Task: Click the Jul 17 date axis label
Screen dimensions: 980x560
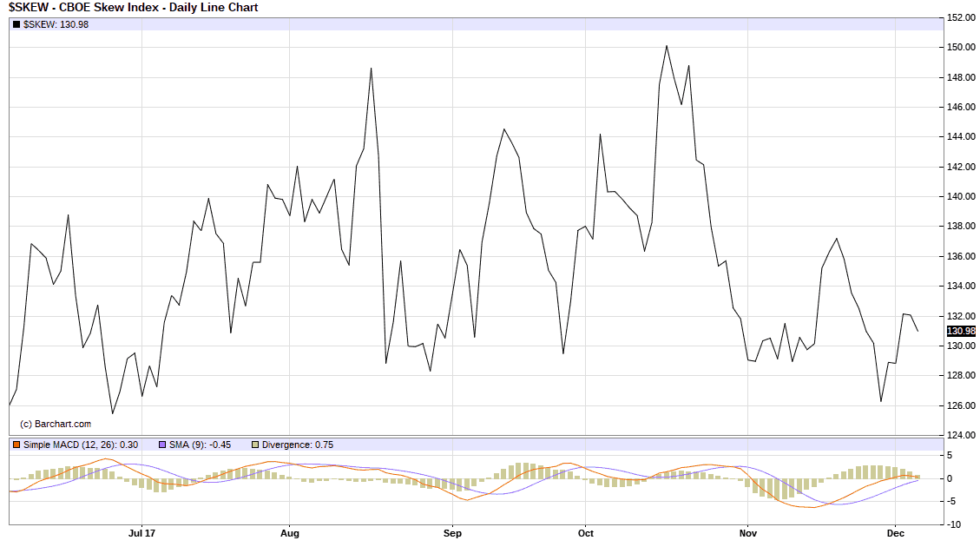Action: [141, 534]
